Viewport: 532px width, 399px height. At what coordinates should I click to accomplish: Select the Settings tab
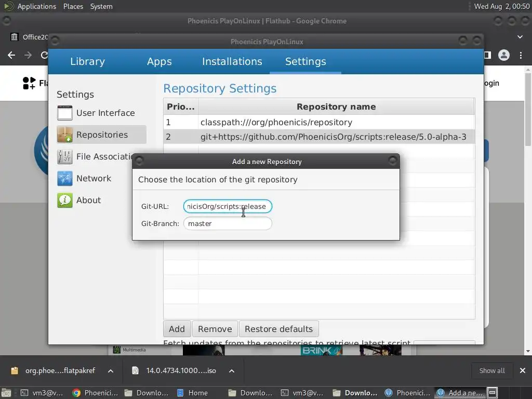coord(305,61)
